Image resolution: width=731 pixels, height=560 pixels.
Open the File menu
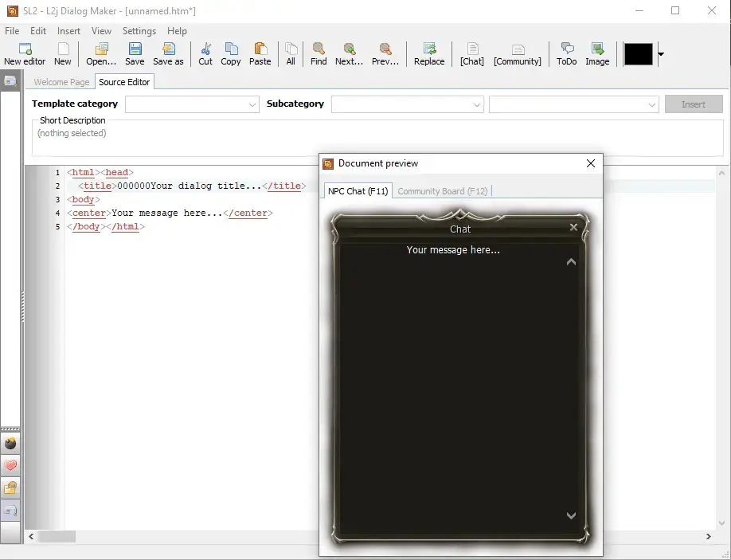12,31
